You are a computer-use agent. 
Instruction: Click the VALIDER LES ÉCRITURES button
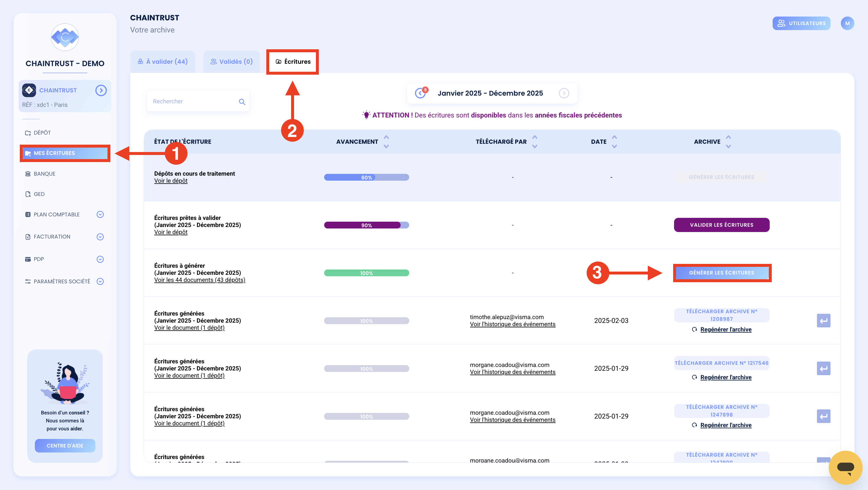722,225
